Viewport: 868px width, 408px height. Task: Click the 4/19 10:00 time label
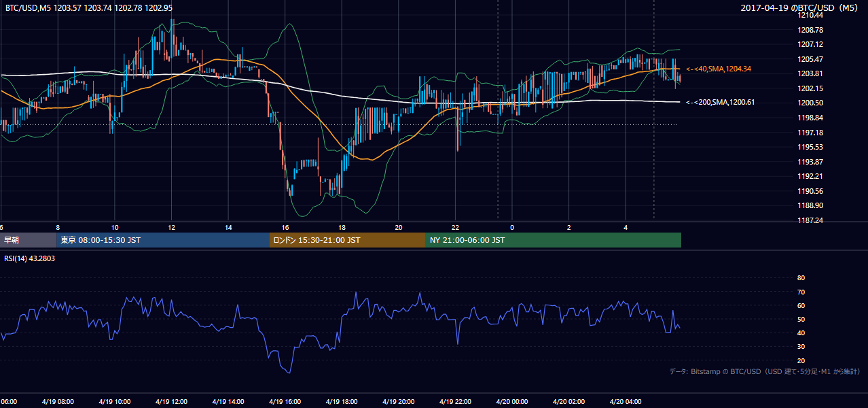point(114,402)
